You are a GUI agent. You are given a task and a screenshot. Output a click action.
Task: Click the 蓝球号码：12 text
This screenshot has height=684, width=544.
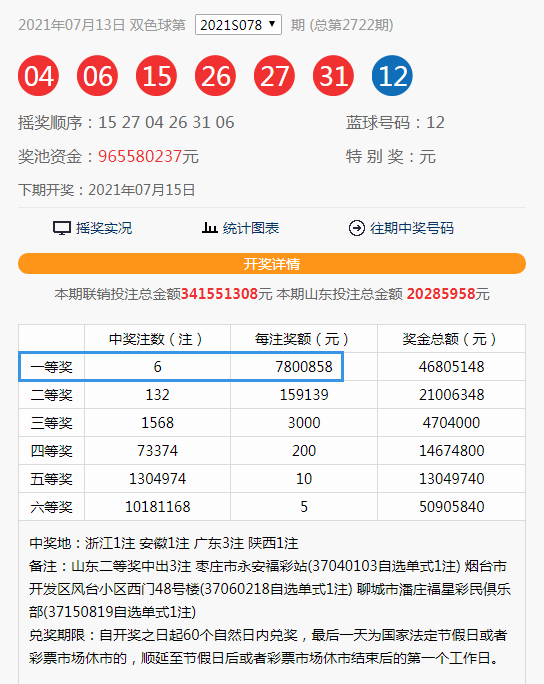pyautogui.click(x=395, y=123)
